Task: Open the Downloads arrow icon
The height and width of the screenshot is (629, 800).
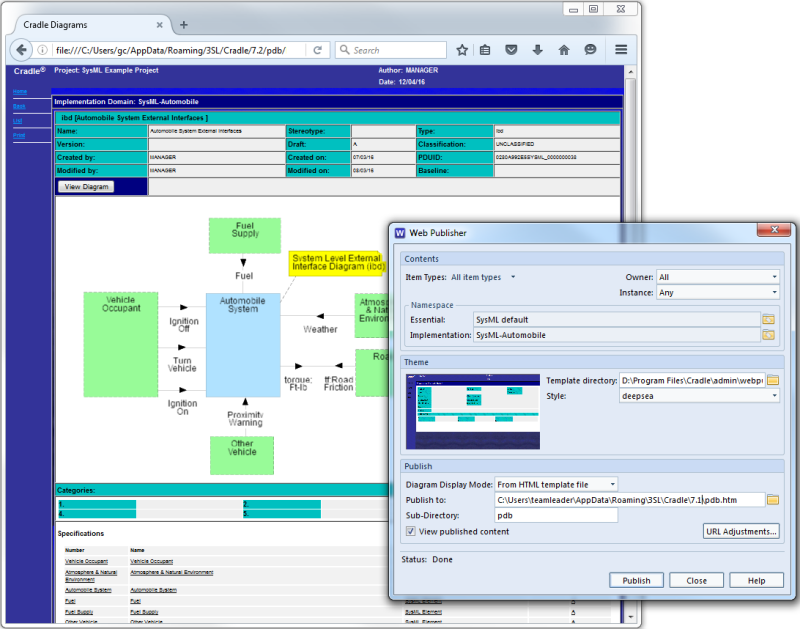Action: [537, 49]
